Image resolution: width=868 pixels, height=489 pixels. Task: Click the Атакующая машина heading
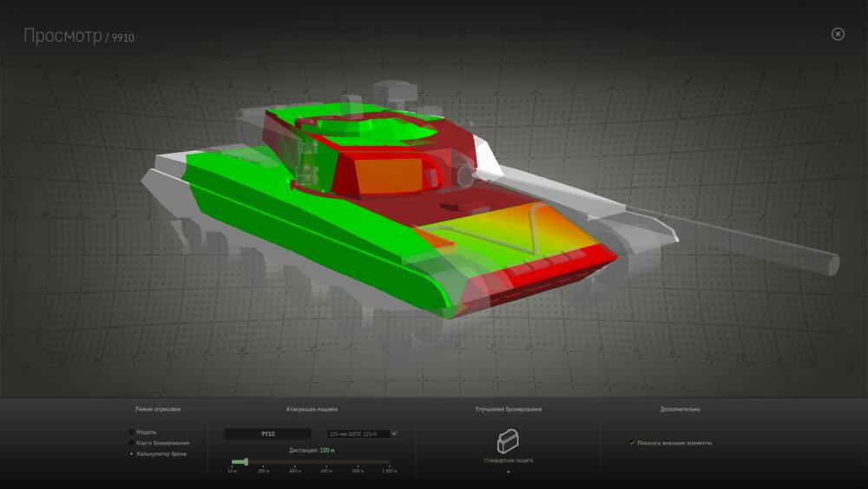click(312, 409)
